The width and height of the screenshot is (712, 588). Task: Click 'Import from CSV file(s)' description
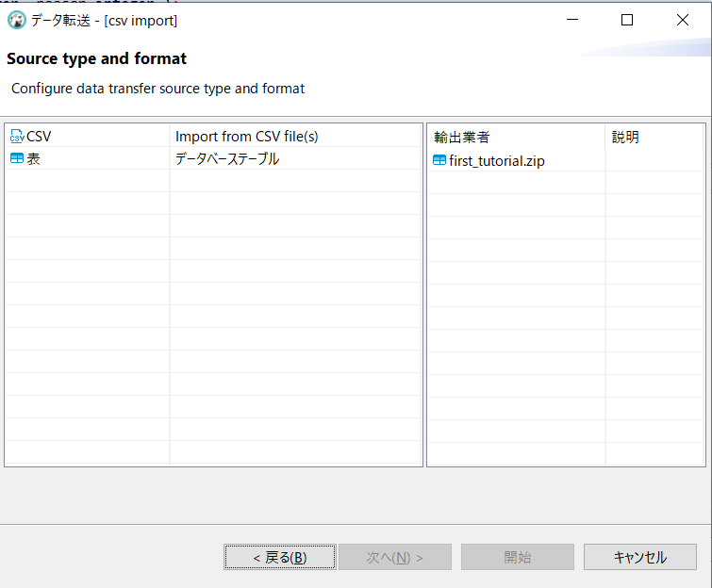tap(246, 136)
